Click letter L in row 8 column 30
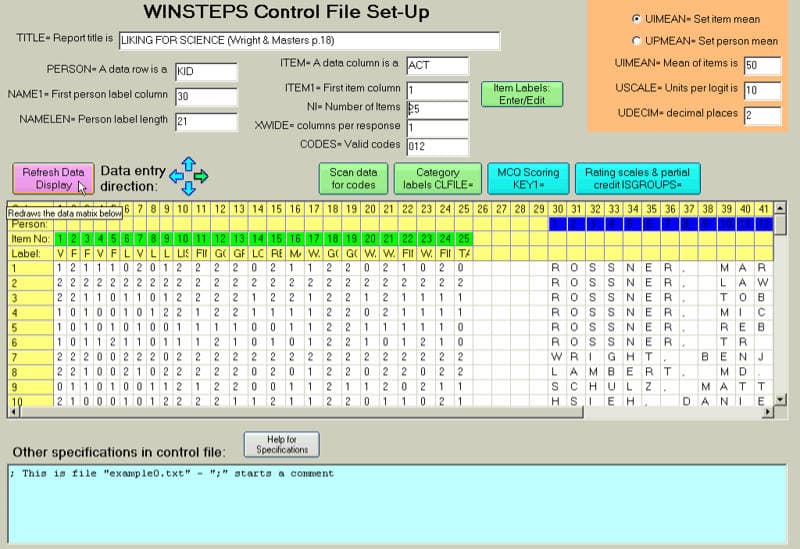The width and height of the screenshot is (800, 549). pos(555,371)
